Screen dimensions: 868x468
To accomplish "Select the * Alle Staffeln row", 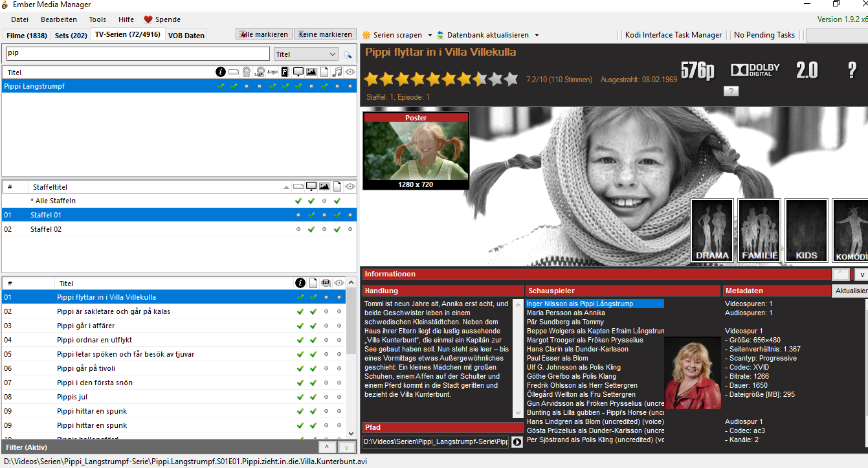I will pyautogui.click(x=179, y=201).
